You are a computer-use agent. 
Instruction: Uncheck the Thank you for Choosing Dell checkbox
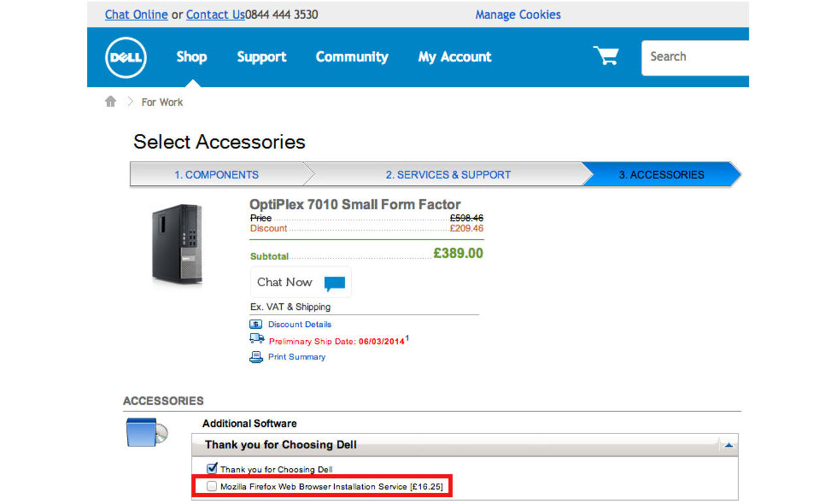[x=212, y=469]
